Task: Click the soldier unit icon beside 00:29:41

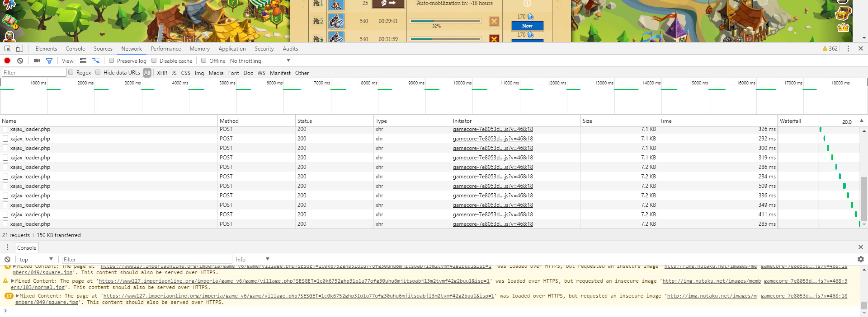Action: 336,21
